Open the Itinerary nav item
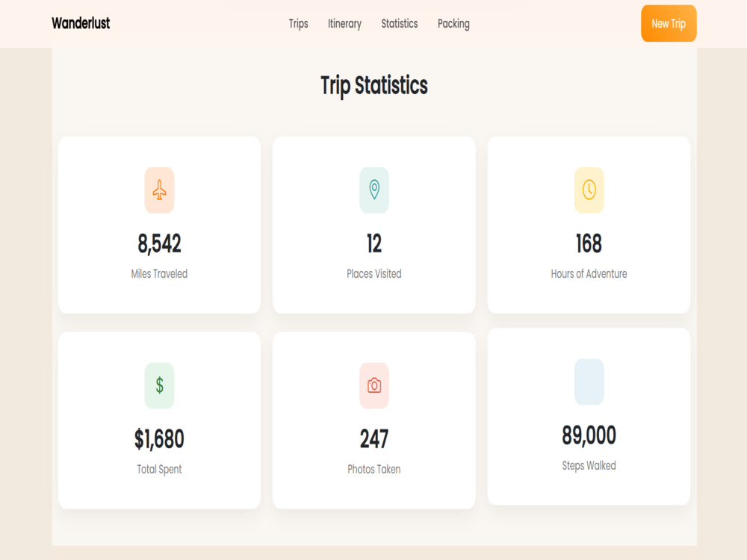The image size is (747, 560). coord(344,24)
